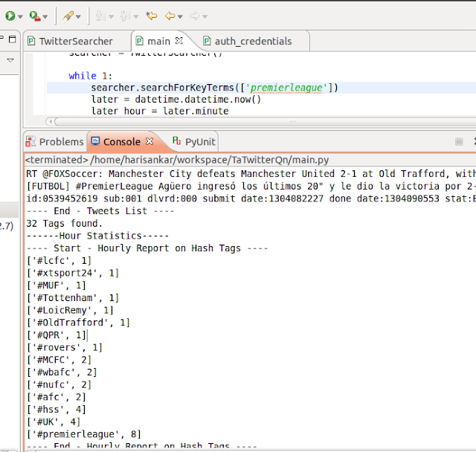476x452 pixels.
Task: Click the green Run button
Action: tap(10, 16)
